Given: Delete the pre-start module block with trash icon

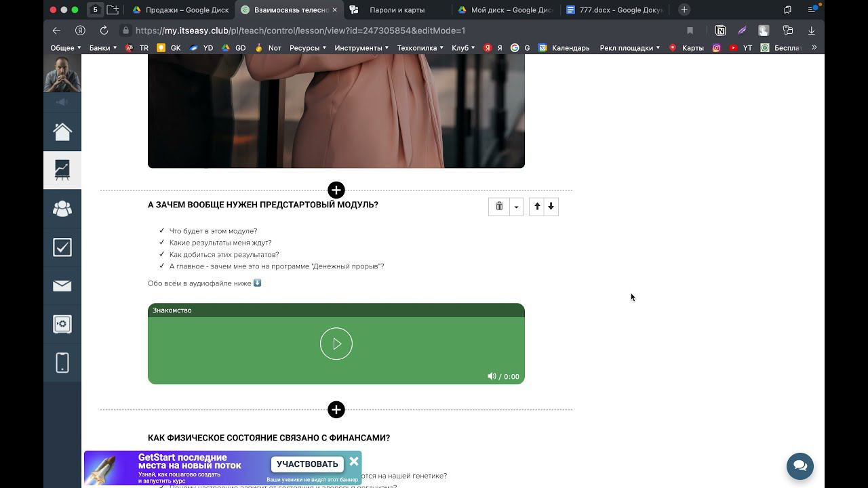Looking at the screenshot, I should click(x=499, y=207).
